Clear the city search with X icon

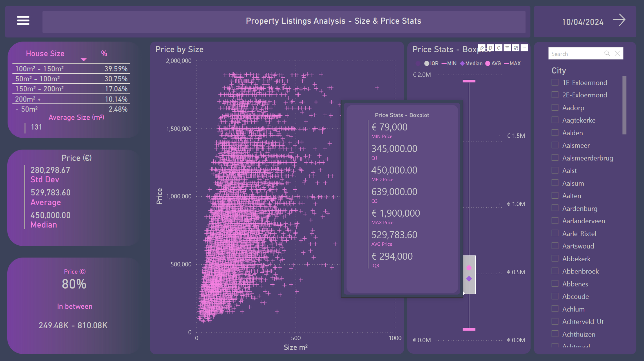click(618, 54)
